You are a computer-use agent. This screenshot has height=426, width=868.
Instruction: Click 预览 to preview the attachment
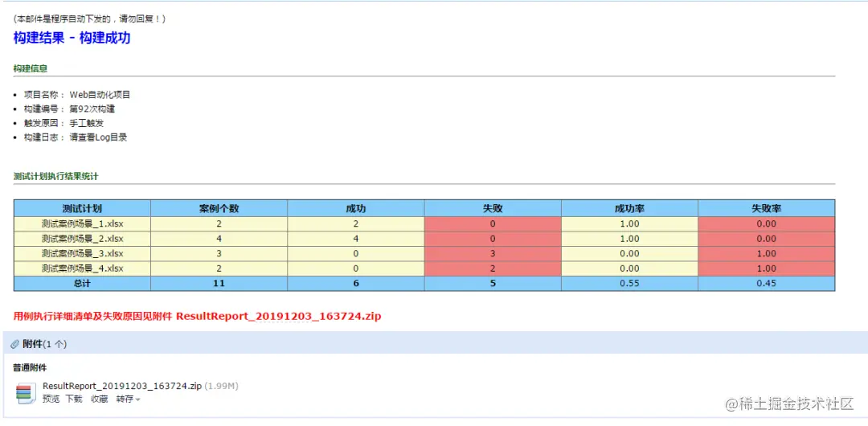[x=51, y=399]
